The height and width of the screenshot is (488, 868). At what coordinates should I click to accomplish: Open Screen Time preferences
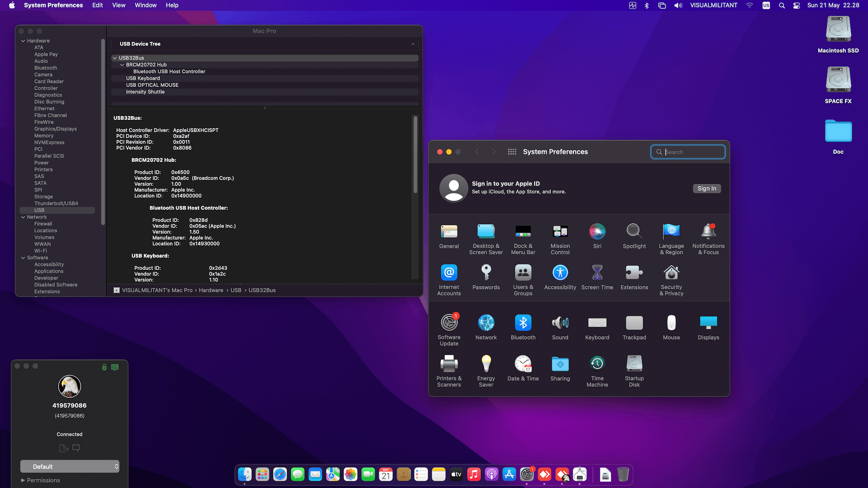[x=597, y=277]
